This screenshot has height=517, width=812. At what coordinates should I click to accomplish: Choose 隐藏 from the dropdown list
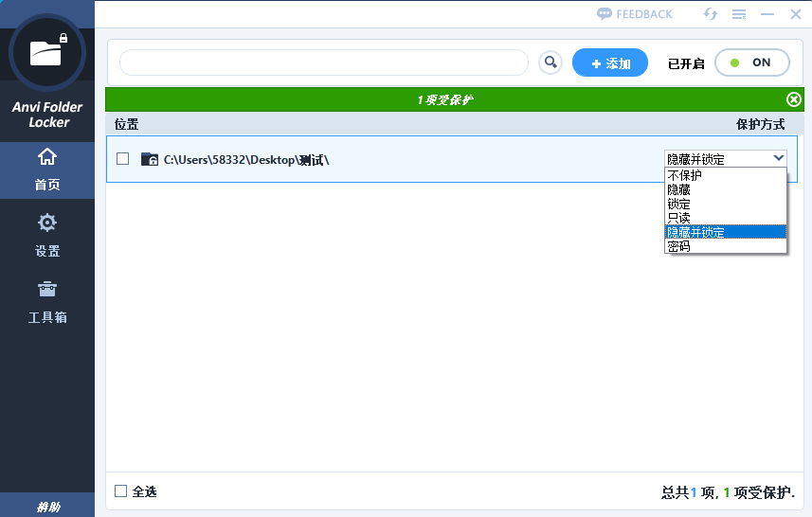pyautogui.click(x=726, y=190)
